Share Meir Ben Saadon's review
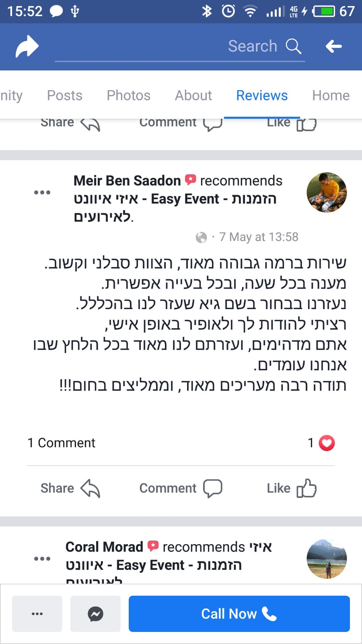 (70, 488)
